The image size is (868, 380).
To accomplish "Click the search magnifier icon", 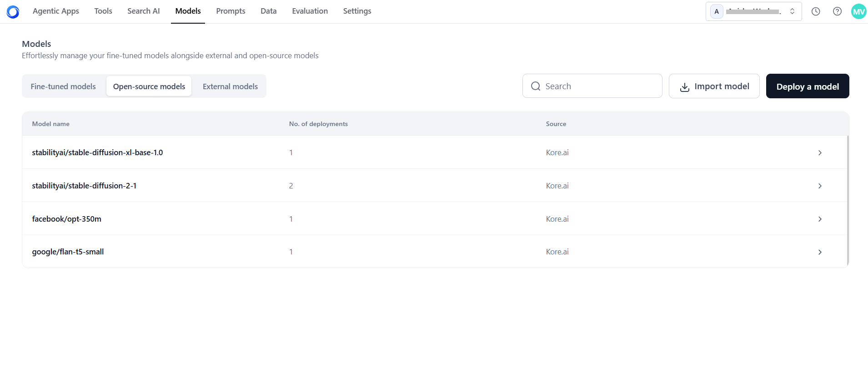I will tap(536, 86).
